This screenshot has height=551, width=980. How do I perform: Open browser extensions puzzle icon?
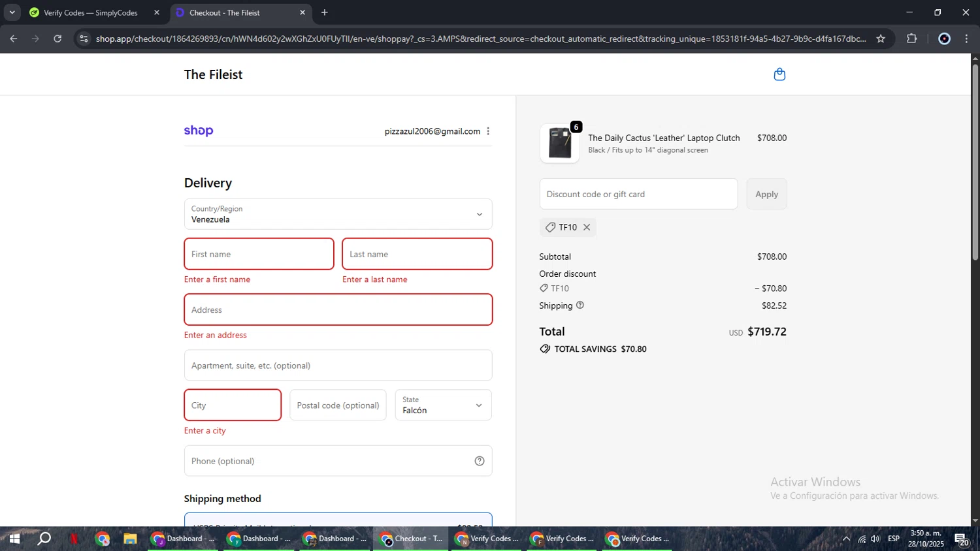[912, 39]
